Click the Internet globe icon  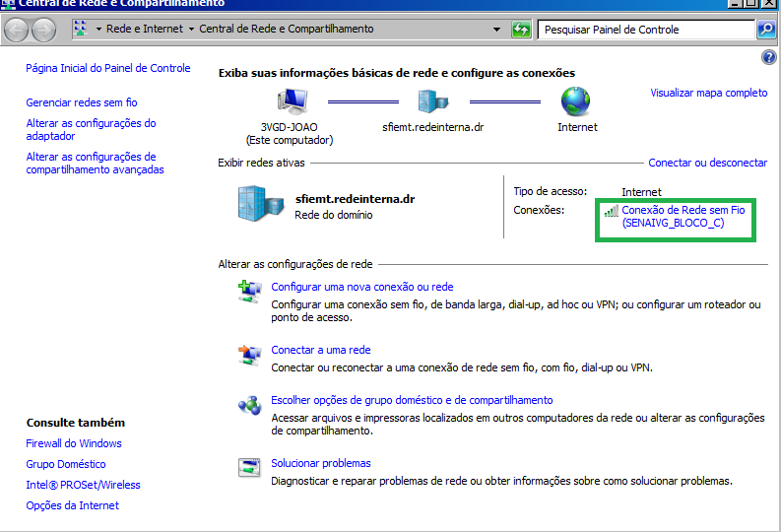tap(576, 101)
